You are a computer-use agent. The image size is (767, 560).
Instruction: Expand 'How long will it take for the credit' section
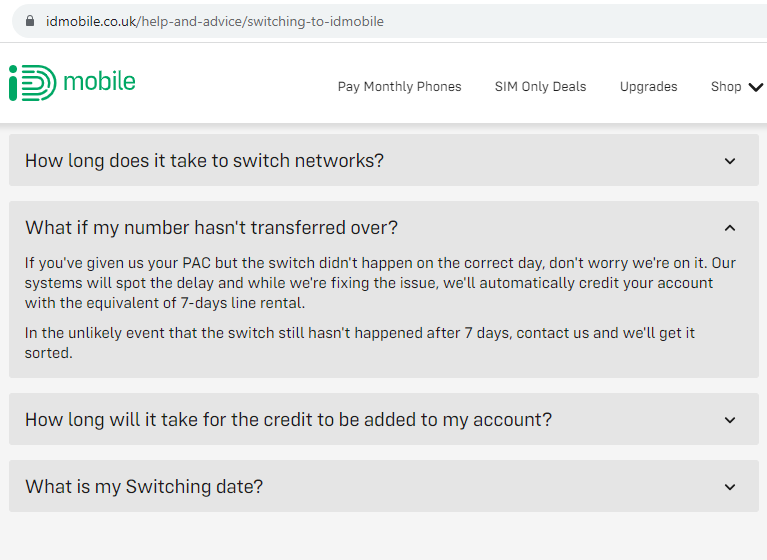coord(384,420)
